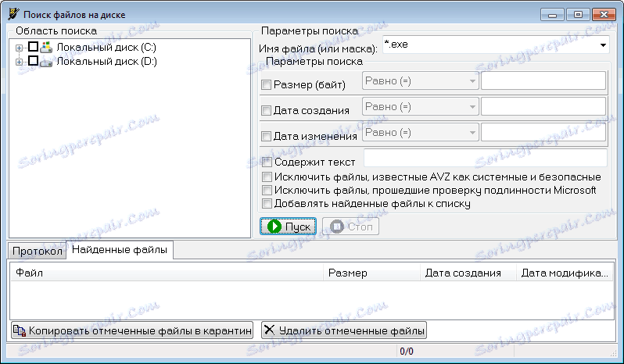This screenshot has height=364, width=624.
Task: Switch to the Протокол tab
Action: [x=38, y=252]
